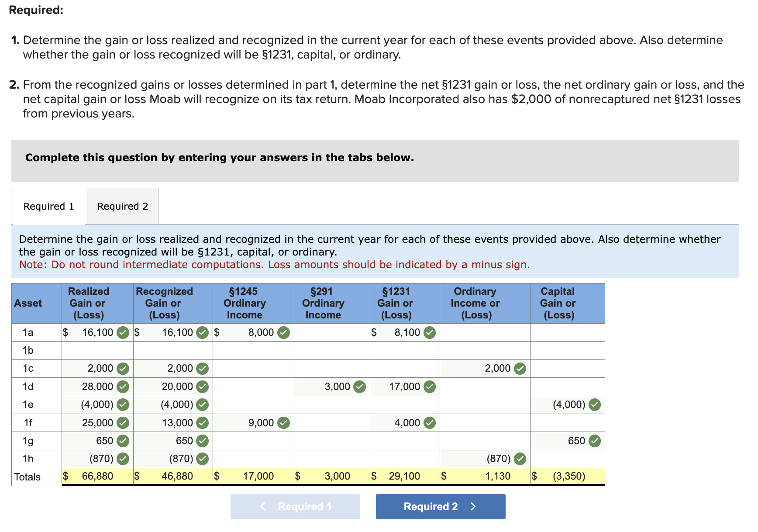Click green checkmark beside 1d Realized 28,000
This screenshot has width=758, height=532.
point(123,387)
